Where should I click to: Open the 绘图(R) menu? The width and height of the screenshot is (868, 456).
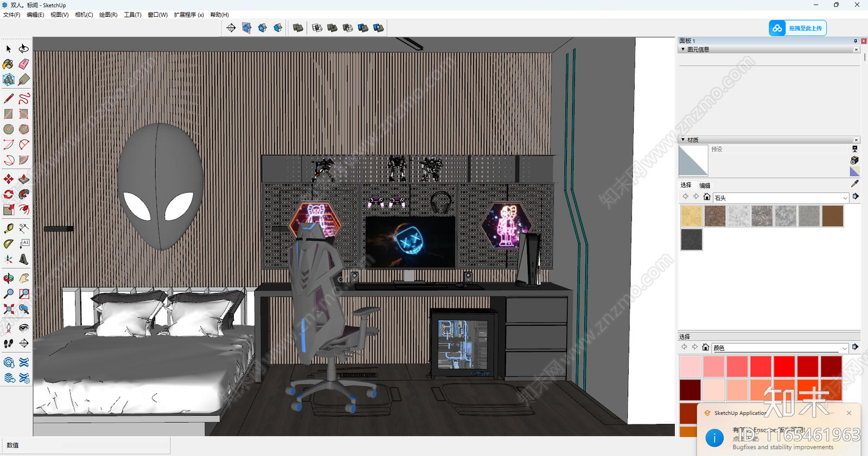pyautogui.click(x=108, y=15)
